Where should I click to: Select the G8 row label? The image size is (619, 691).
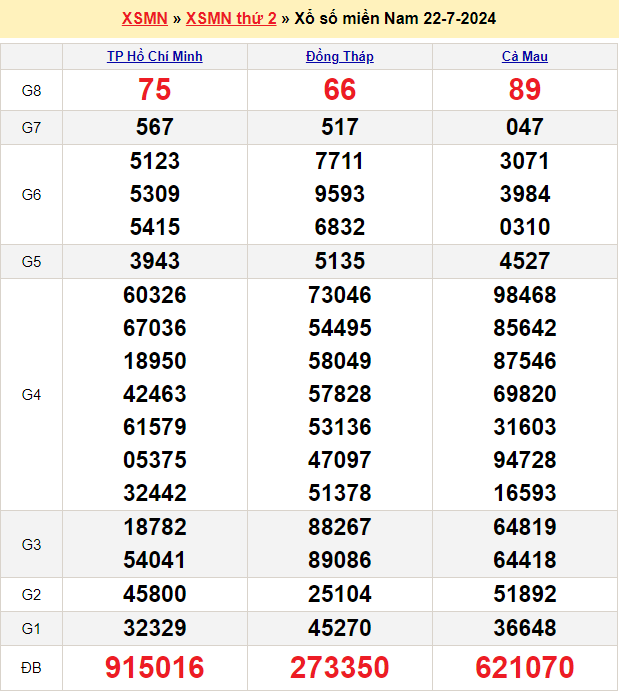pyautogui.click(x=31, y=91)
